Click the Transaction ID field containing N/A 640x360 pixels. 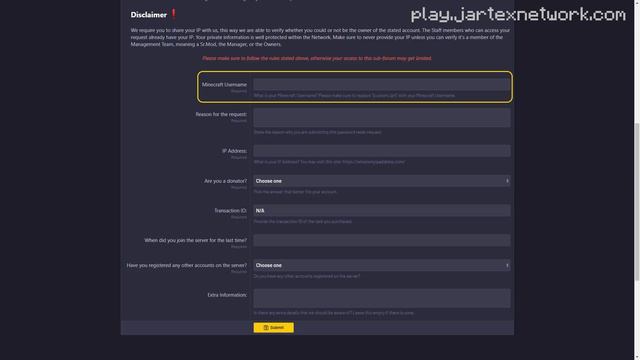[x=382, y=211]
